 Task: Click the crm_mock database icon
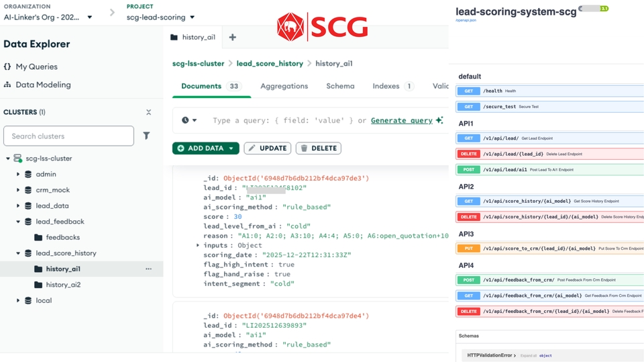click(x=28, y=190)
